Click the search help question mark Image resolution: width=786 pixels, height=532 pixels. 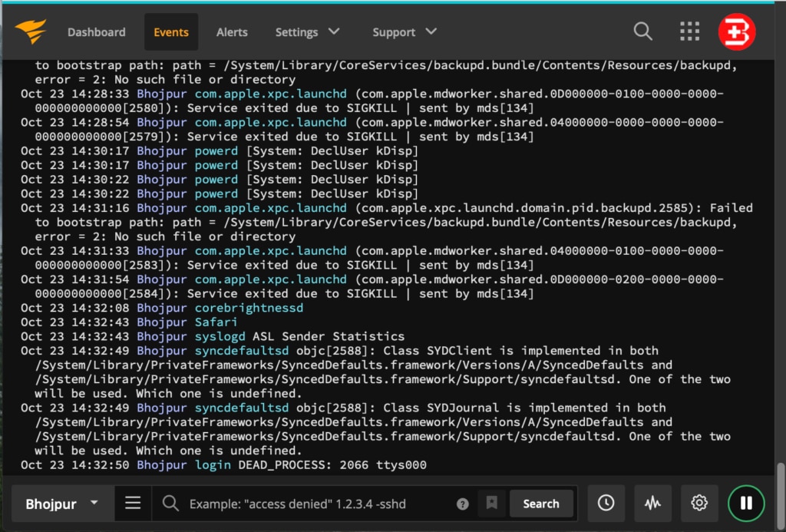(x=463, y=504)
